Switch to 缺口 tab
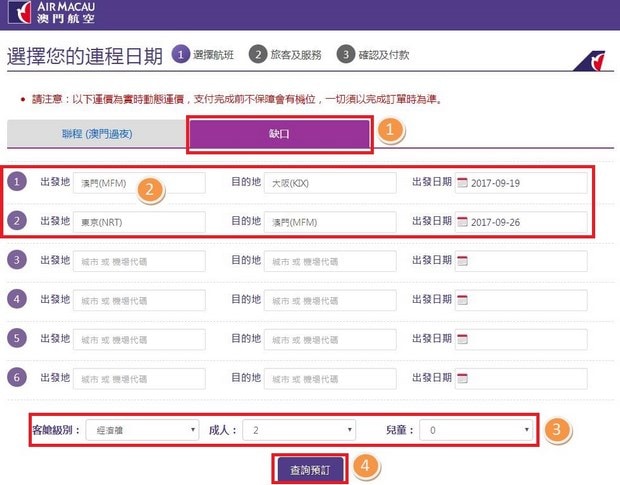This screenshot has width=620, height=485. point(279,134)
